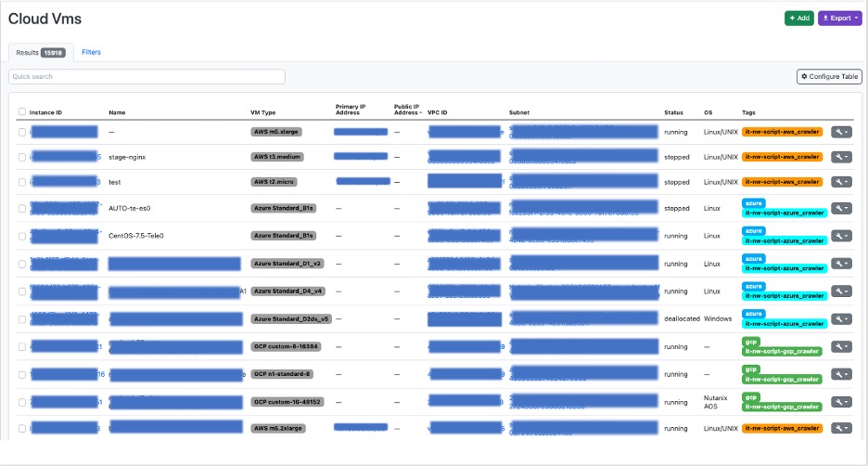Select the checkbox for AUTO-te-es0 row
The height and width of the screenshot is (466, 868).
pyautogui.click(x=22, y=209)
